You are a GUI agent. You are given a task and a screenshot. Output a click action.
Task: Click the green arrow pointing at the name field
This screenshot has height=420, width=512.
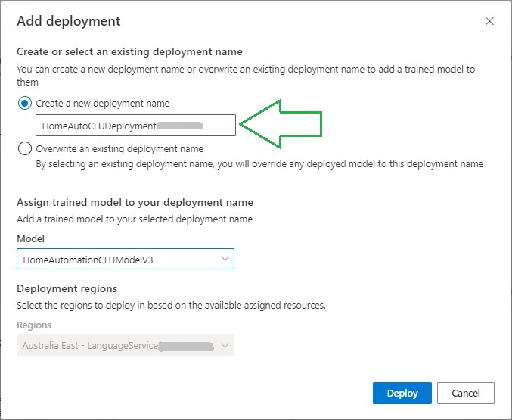(x=284, y=123)
